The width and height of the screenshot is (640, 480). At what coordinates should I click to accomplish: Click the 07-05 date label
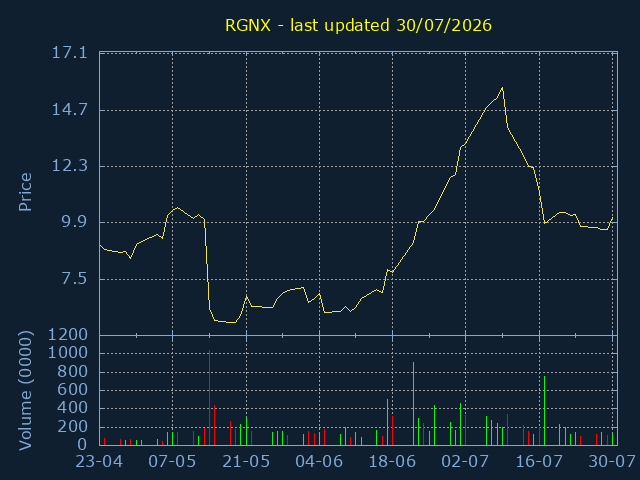pyautogui.click(x=172, y=462)
